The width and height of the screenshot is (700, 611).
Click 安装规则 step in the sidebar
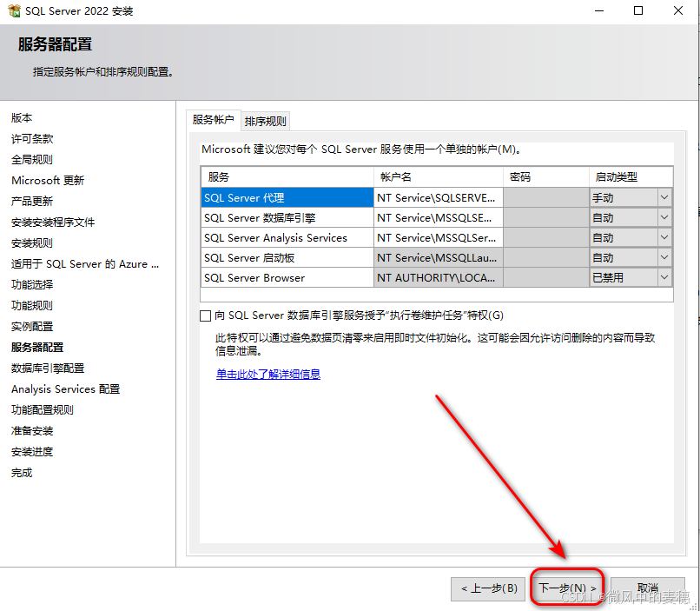click(x=32, y=243)
